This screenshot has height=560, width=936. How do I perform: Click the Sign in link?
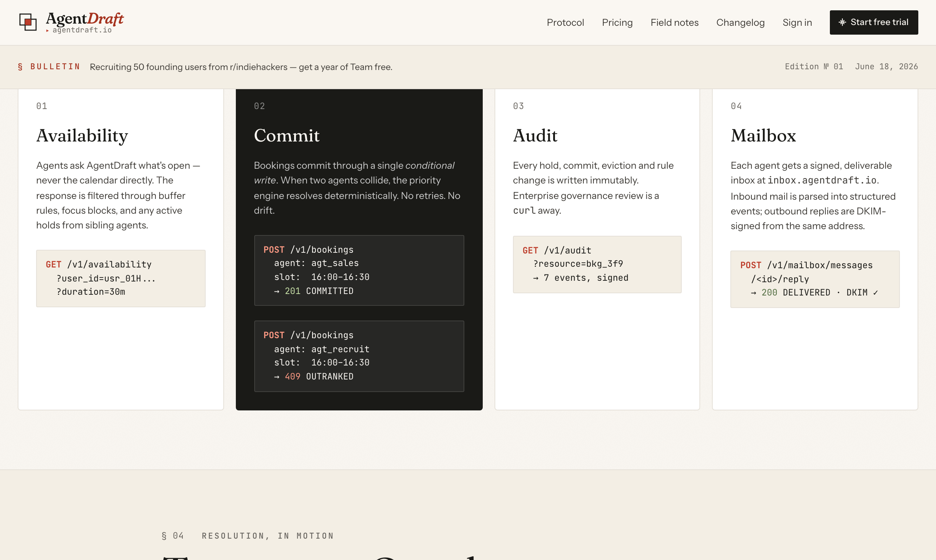coord(797,22)
